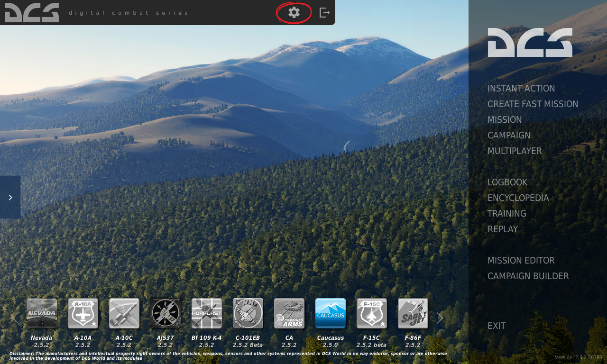Select the A-10A module icon
This screenshot has width=607, height=364.
pos(83,313)
